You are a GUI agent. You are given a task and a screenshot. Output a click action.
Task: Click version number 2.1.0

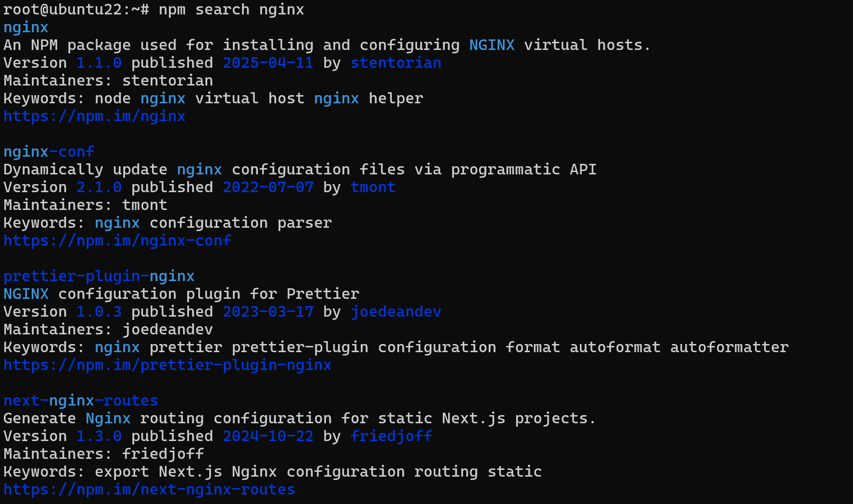[99, 187]
